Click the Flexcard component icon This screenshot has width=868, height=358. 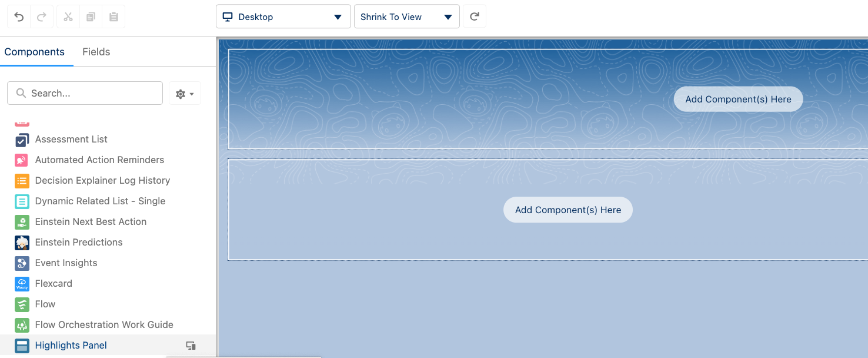pos(22,284)
